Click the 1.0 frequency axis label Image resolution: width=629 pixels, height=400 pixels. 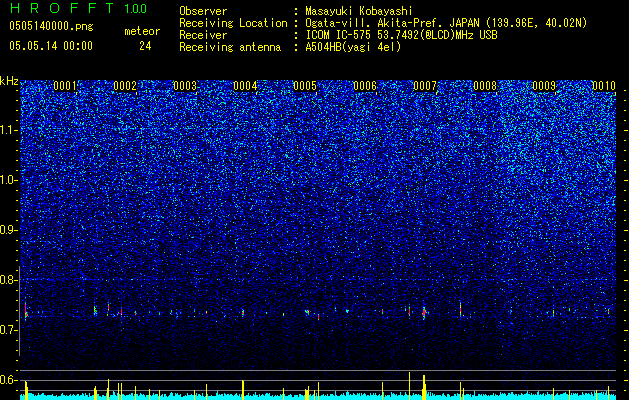9,180
